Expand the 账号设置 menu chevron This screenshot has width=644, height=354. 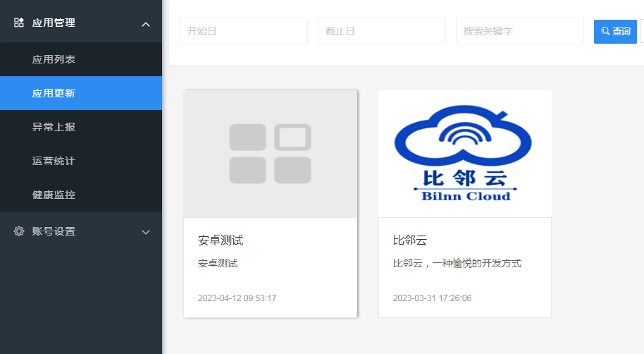pyautogui.click(x=146, y=232)
